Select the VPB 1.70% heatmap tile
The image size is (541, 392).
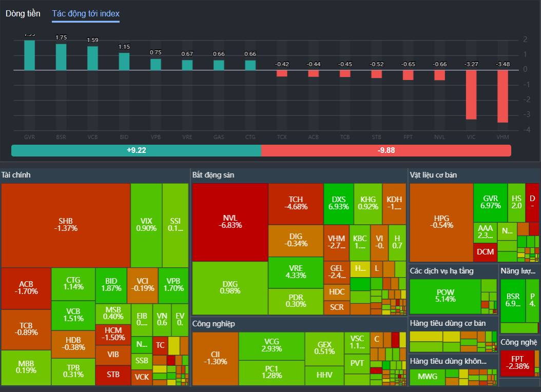point(173,285)
